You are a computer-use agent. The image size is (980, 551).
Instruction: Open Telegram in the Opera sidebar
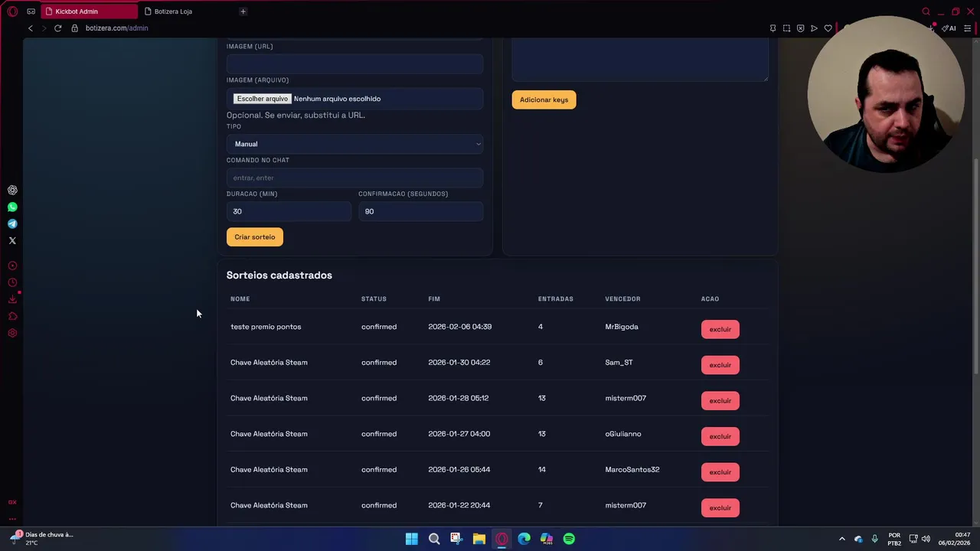coord(12,223)
